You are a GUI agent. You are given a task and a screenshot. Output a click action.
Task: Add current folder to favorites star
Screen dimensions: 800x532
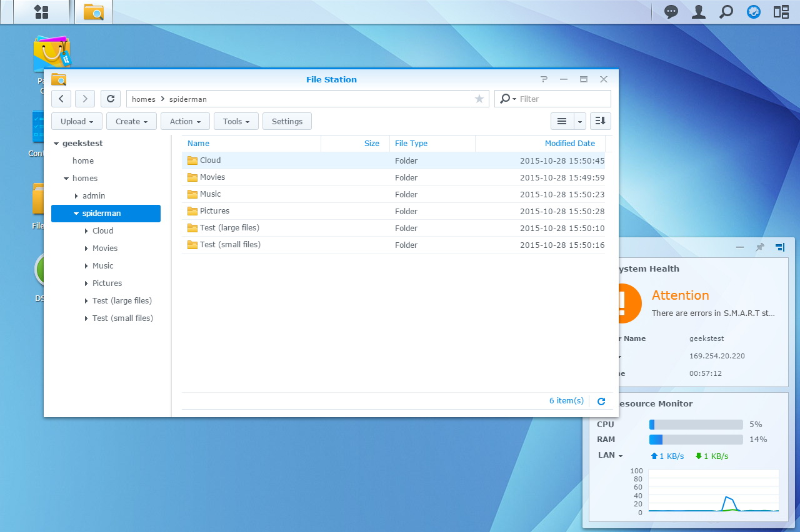[x=479, y=99]
